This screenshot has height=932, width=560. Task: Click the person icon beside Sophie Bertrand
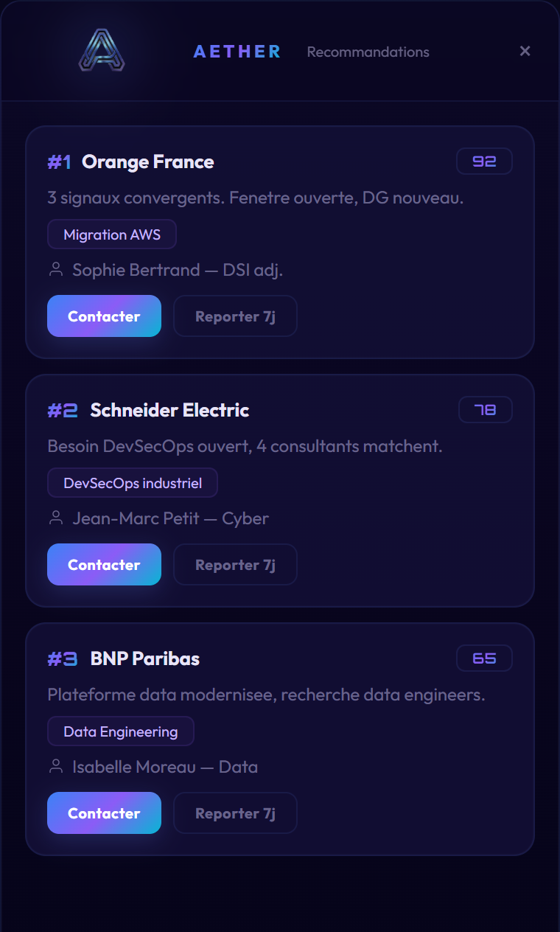point(56,270)
